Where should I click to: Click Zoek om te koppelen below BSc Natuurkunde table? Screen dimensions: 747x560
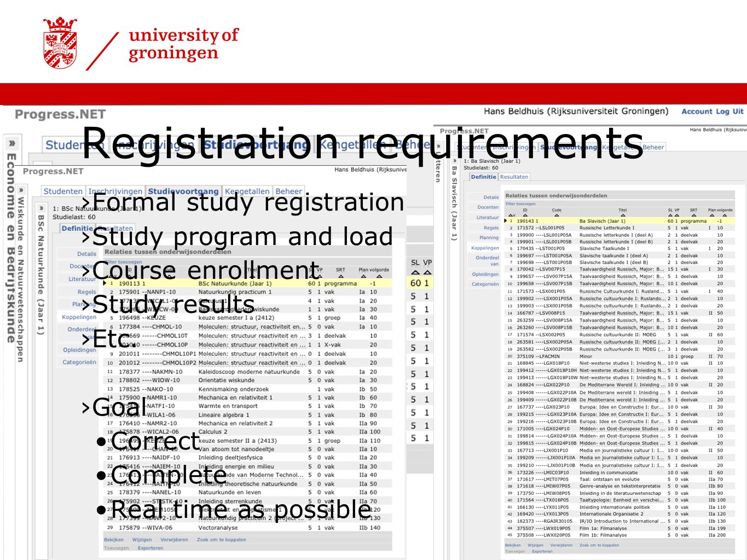click(221, 540)
